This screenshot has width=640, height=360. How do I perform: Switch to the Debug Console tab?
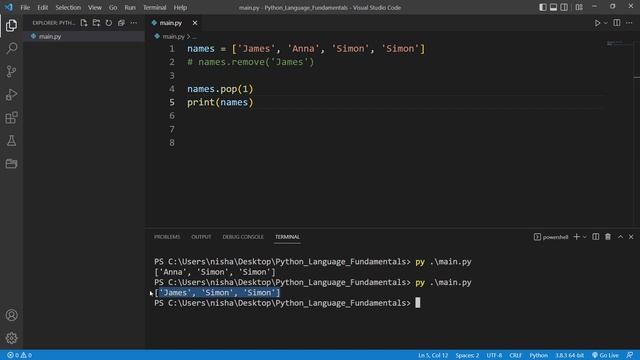click(x=243, y=237)
